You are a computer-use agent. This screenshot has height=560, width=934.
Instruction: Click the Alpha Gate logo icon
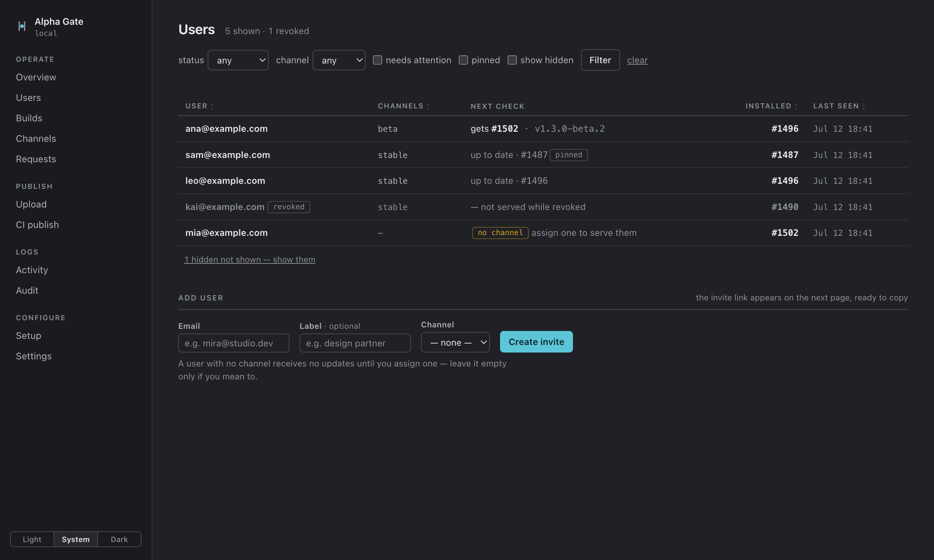22,26
